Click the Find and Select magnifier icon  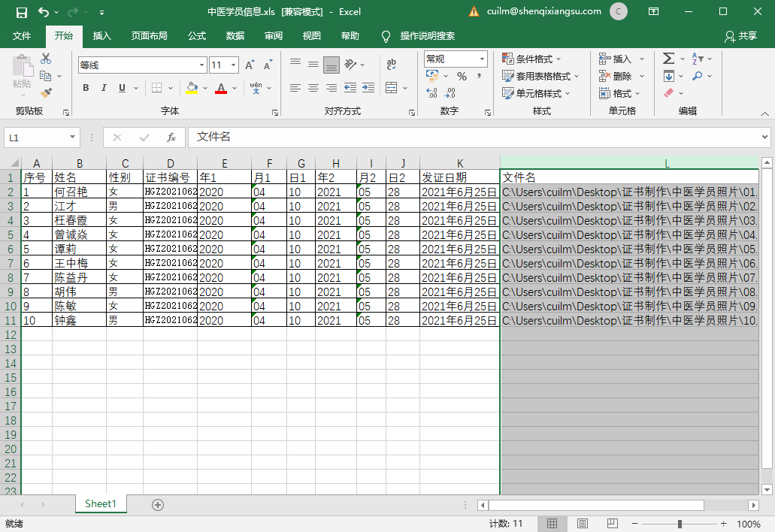[697, 76]
